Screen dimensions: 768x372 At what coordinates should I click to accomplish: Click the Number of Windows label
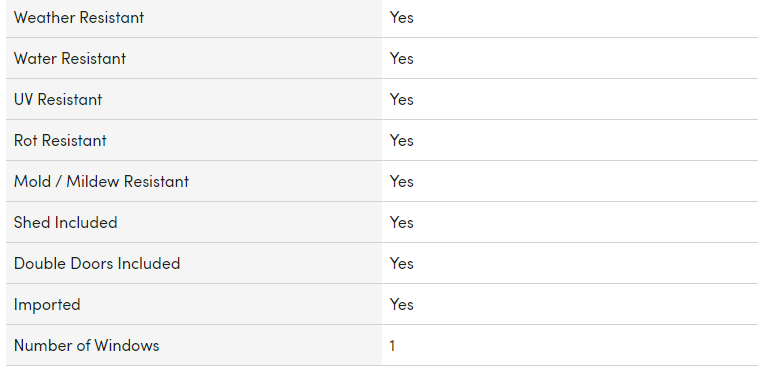pos(87,346)
